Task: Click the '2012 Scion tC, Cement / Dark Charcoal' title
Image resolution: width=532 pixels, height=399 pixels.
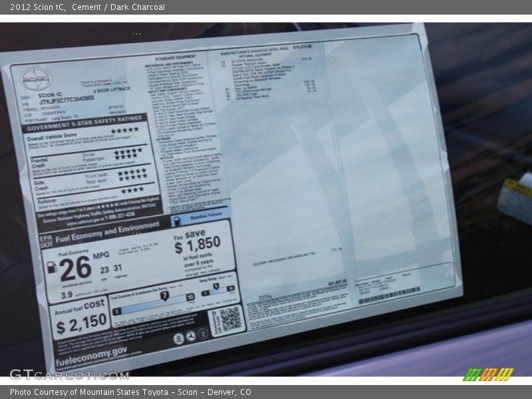Action: click(87, 7)
